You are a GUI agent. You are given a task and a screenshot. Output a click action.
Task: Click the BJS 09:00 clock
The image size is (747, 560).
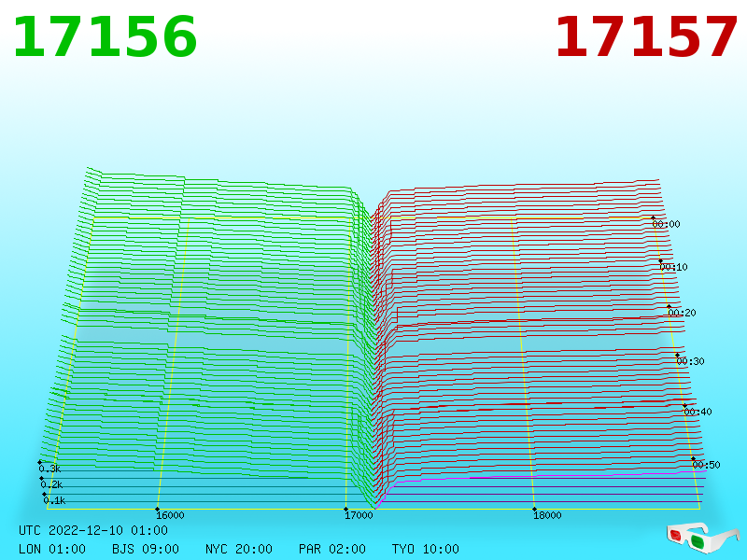pyautogui.click(x=146, y=549)
